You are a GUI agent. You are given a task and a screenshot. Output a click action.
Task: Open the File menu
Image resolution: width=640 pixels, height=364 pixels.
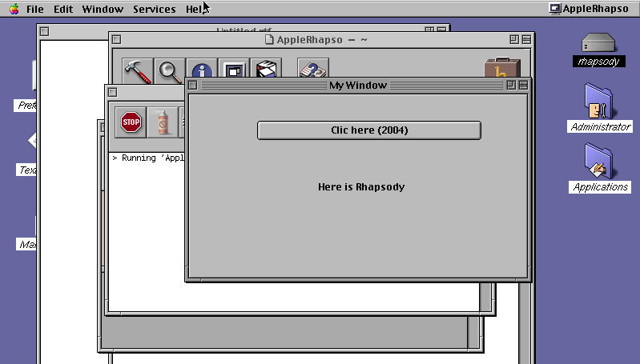tap(35, 9)
